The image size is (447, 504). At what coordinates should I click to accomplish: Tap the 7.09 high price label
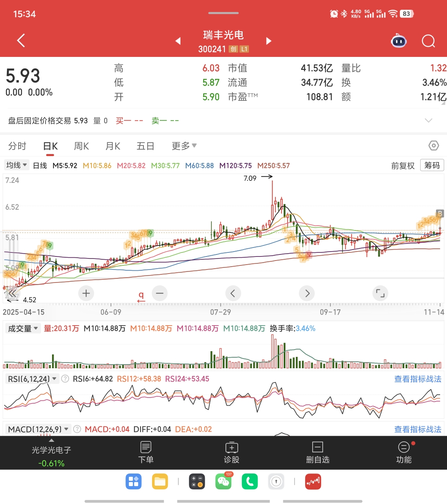click(x=250, y=178)
